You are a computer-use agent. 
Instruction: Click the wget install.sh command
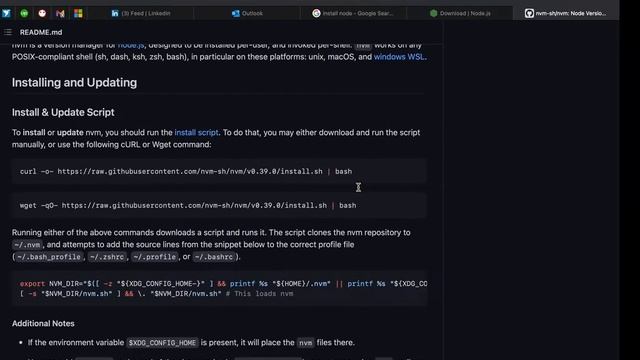coord(188,205)
